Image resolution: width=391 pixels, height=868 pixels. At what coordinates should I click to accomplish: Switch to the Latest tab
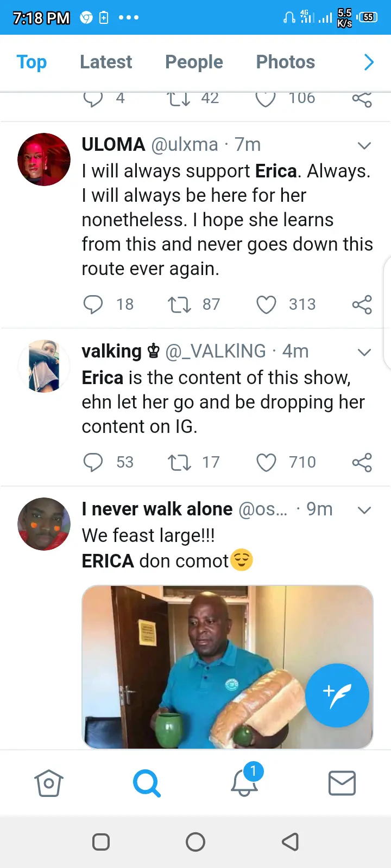pos(106,62)
